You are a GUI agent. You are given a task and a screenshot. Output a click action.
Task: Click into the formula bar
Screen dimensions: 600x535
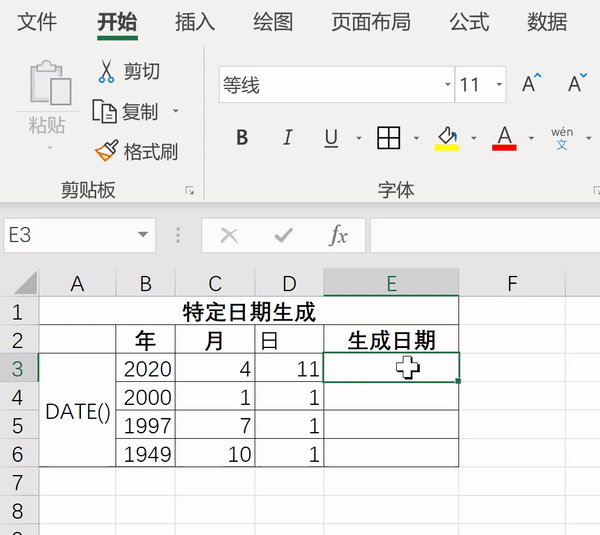(485, 235)
